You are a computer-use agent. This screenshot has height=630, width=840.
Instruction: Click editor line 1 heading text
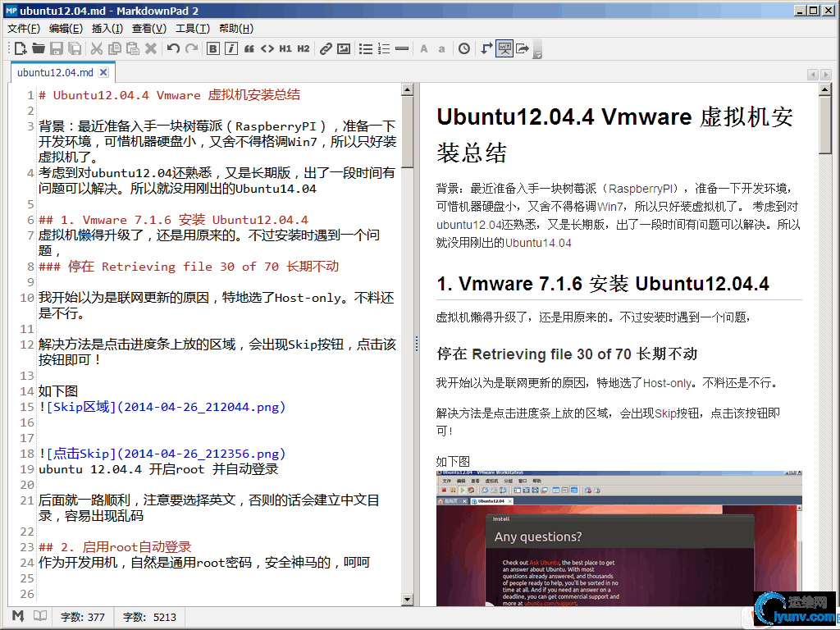point(169,95)
